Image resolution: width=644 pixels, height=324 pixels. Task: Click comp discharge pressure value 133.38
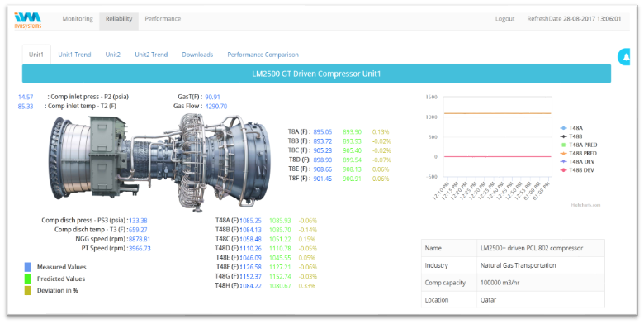tap(138, 221)
